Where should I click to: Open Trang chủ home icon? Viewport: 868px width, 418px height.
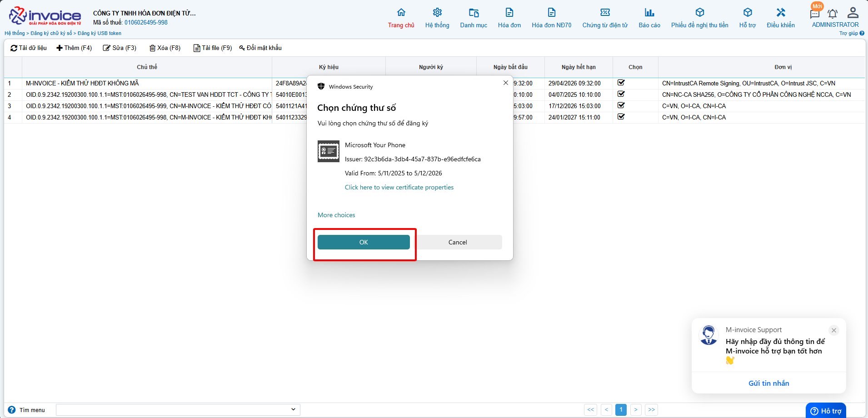401,13
